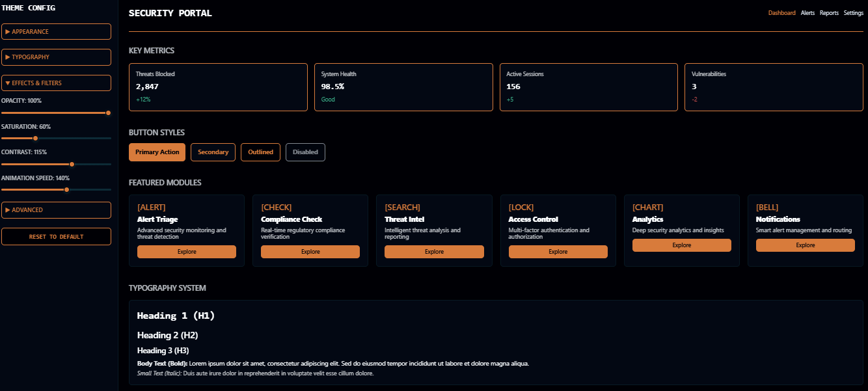Click the Threat Intel title
Screen dimensions: 868x391
405,219
